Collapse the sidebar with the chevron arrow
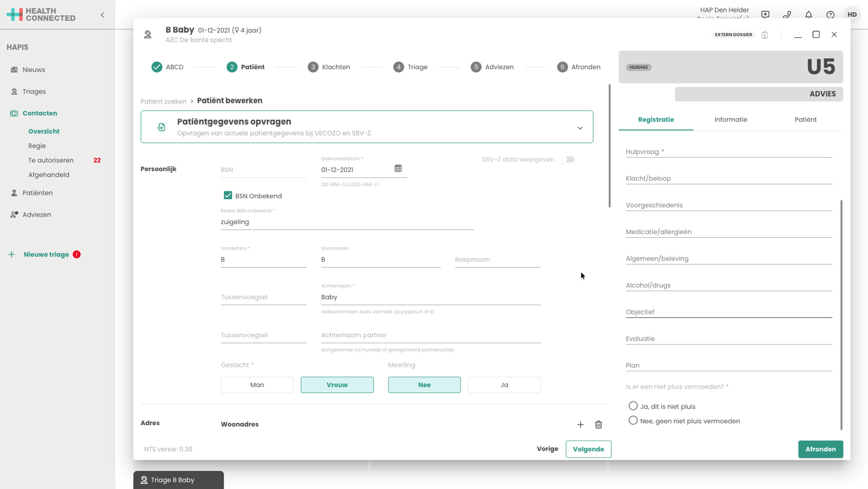868x489 pixels. pyautogui.click(x=102, y=15)
